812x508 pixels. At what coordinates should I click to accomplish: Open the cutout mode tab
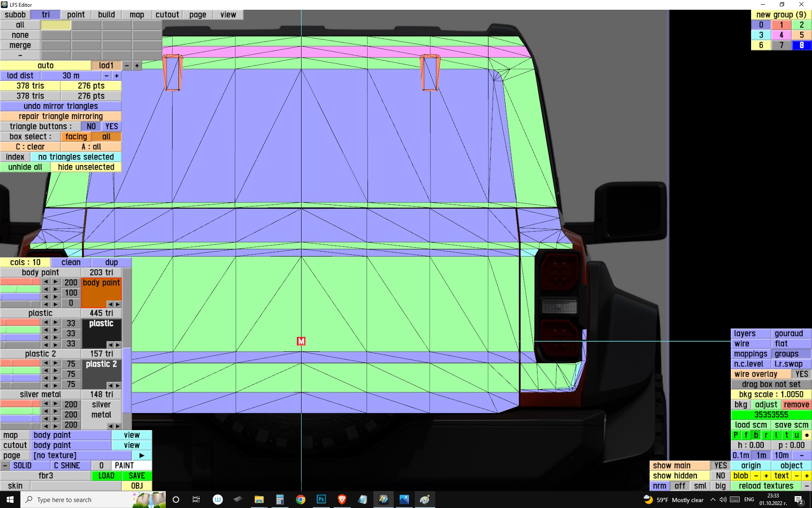pos(167,15)
